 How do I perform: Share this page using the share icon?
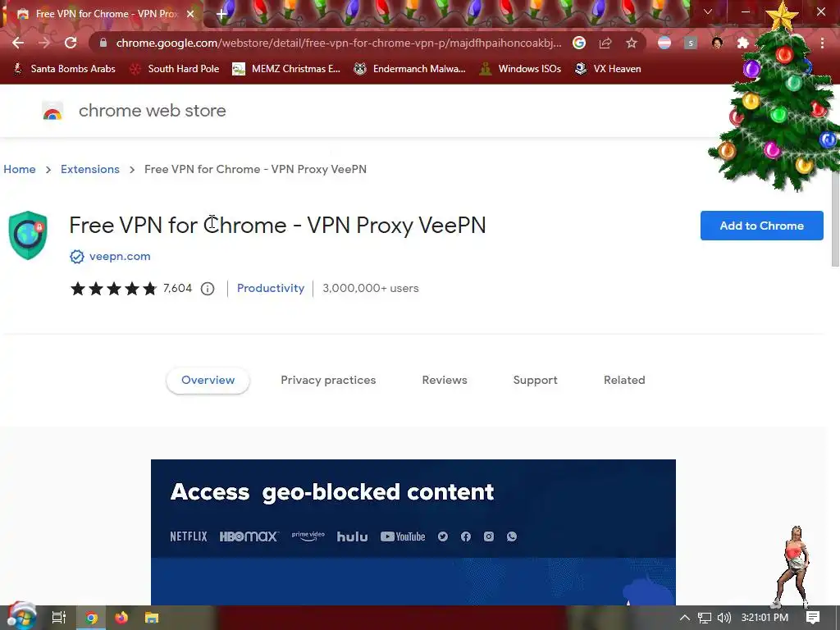605,43
